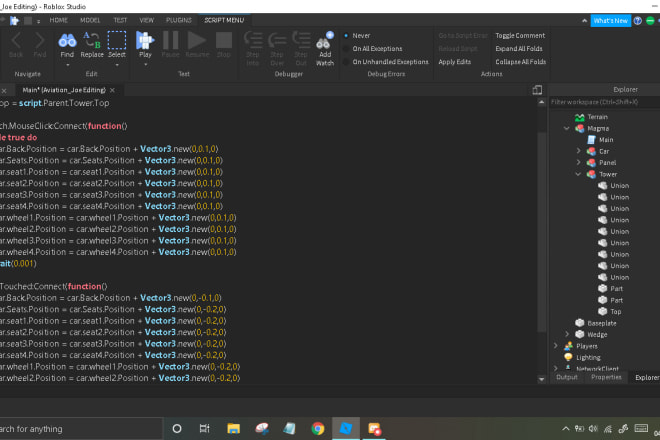Click the Roblox Studio taskbar icon
660x440 pixels.
[x=346, y=429]
